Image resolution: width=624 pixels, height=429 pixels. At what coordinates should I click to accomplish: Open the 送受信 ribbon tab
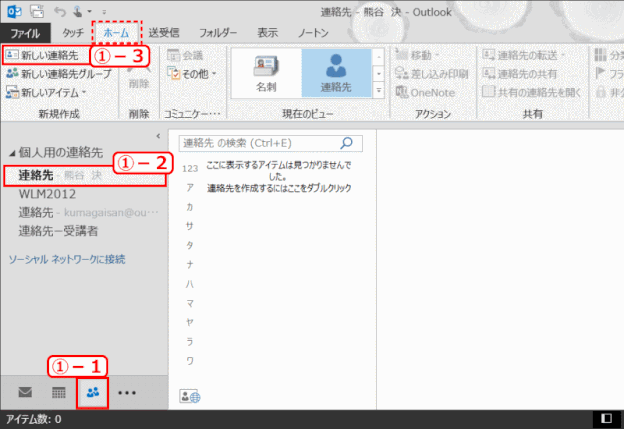[164, 33]
